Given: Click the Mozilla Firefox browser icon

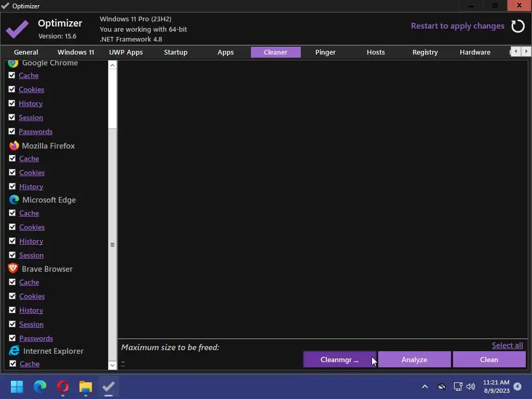Looking at the screenshot, I should pos(14,145).
